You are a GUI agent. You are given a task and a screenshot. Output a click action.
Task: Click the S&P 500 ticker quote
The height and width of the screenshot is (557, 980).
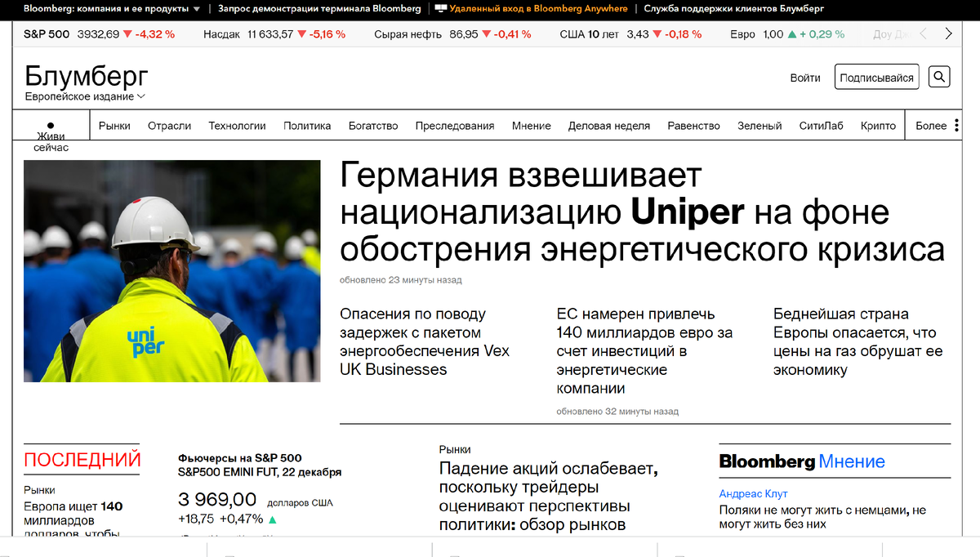tap(99, 34)
